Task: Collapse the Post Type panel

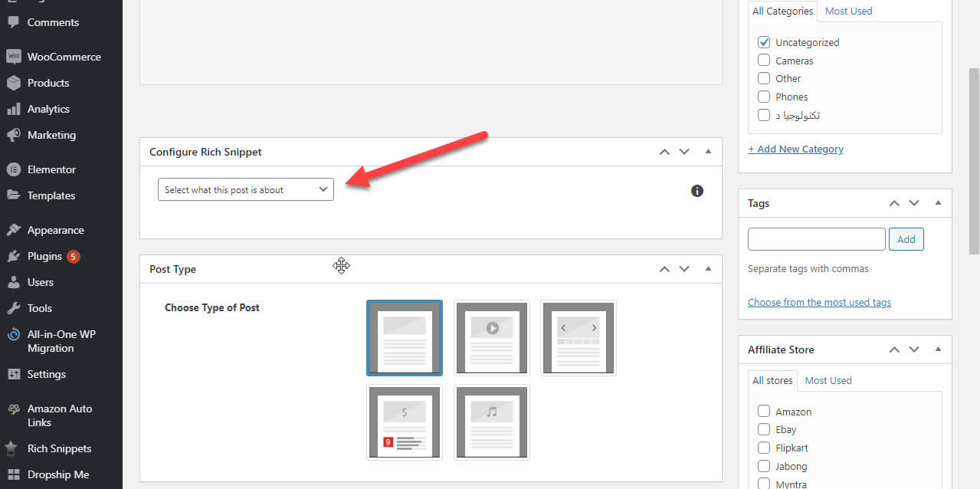Action: [x=707, y=269]
